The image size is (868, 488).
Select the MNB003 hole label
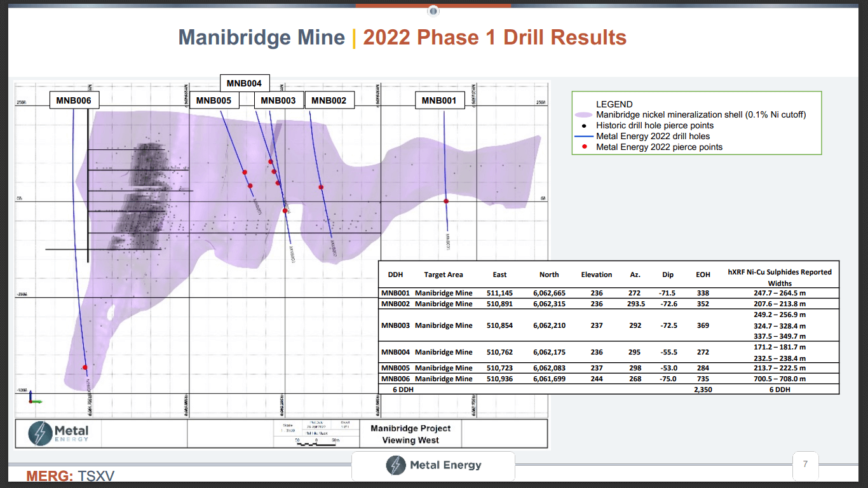(x=278, y=100)
